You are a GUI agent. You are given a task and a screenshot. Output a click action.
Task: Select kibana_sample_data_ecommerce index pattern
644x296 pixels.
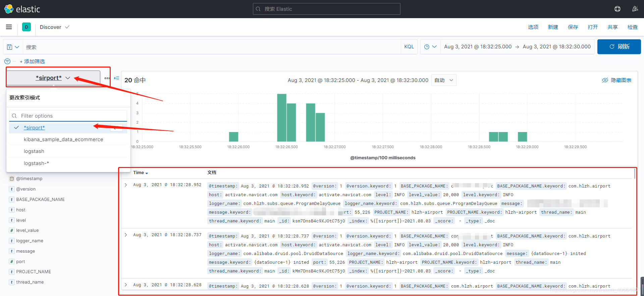click(68, 139)
